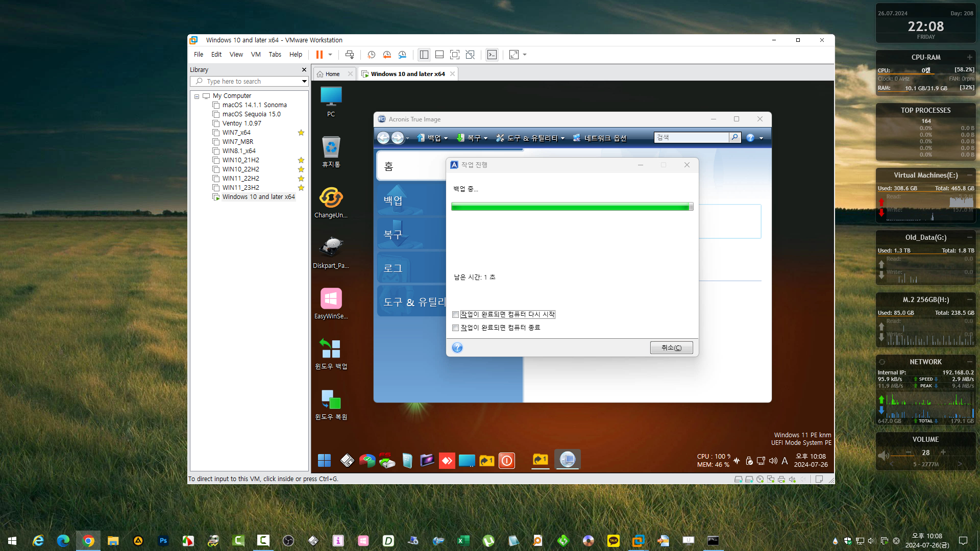Click 네트워크 옵션 in Acronis toolbar
980x551 pixels.
(600, 138)
